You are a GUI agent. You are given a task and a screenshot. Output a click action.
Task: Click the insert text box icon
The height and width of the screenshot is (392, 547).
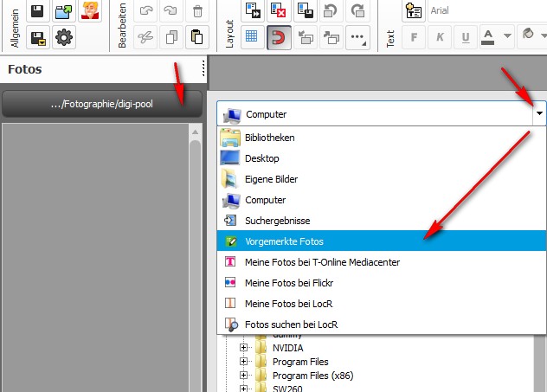414,10
